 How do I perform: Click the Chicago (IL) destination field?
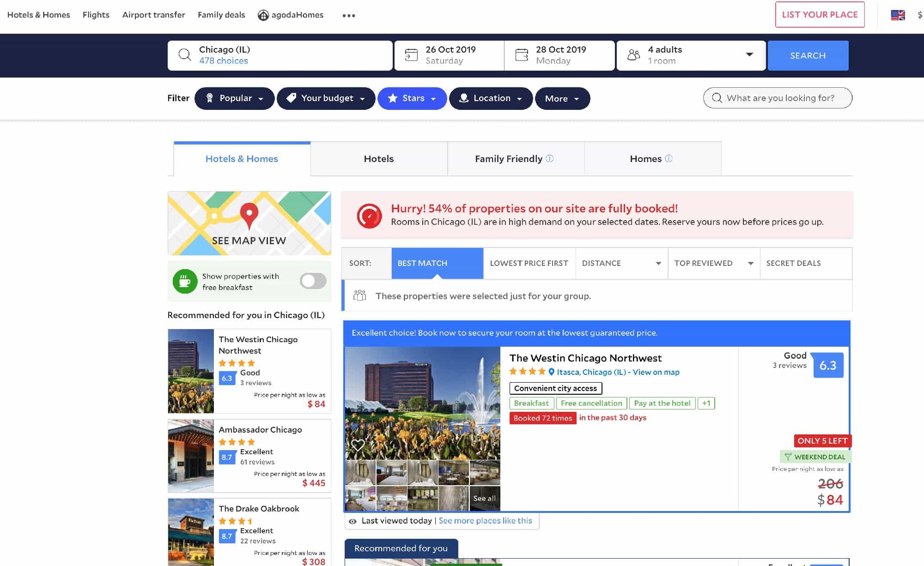point(280,55)
